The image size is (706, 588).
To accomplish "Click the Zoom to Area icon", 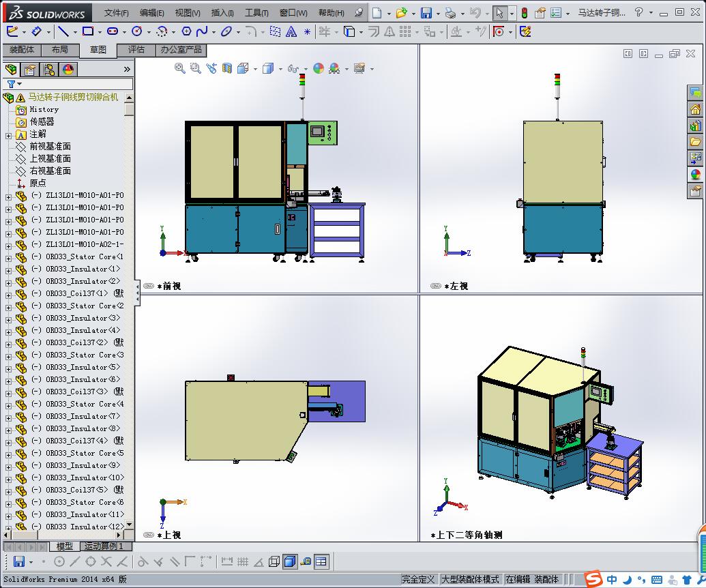I will 195,68.
